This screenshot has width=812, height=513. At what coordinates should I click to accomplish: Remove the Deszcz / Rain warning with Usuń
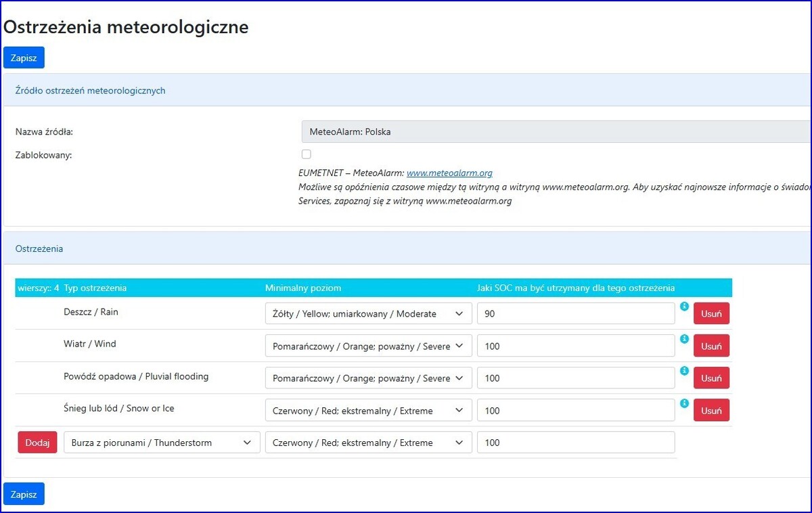(x=711, y=313)
